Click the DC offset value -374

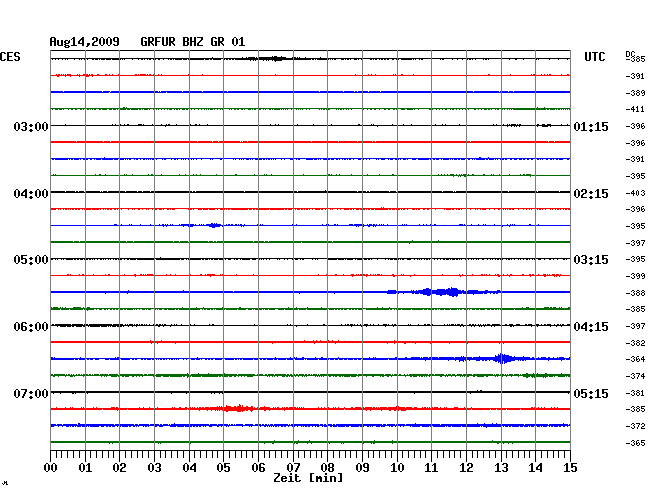635,376
